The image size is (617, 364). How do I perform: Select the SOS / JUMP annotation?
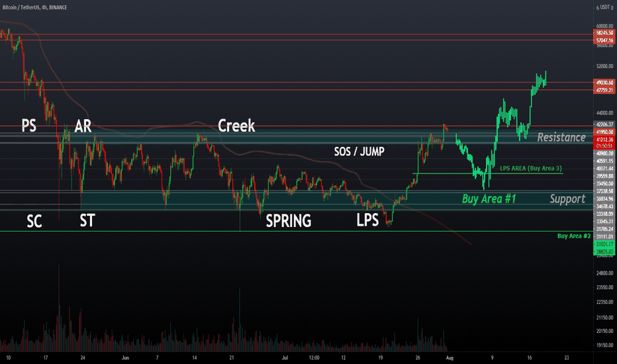click(x=359, y=152)
